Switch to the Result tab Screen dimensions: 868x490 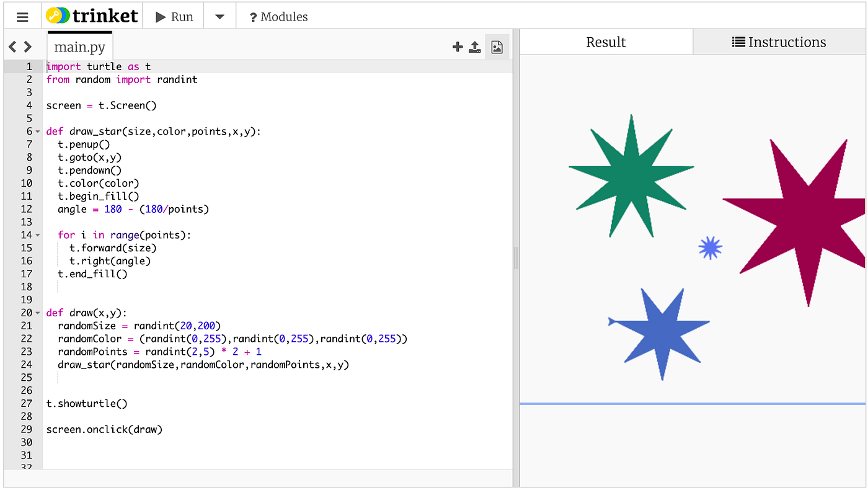pyautogui.click(x=606, y=42)
